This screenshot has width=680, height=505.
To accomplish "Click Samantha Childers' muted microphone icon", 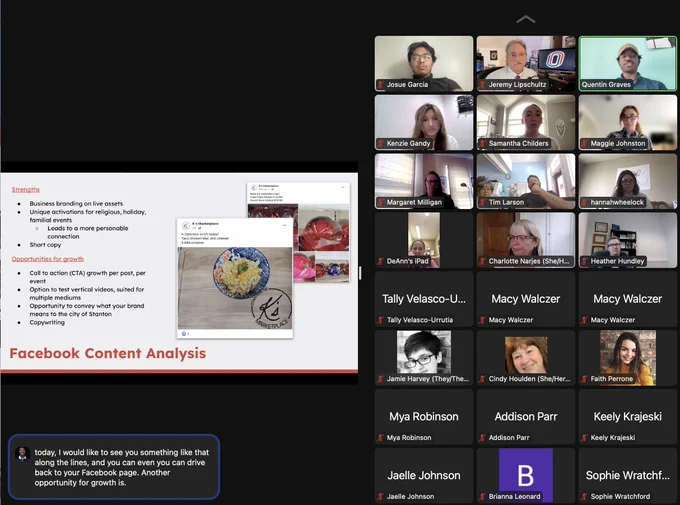I will point(482,143).
